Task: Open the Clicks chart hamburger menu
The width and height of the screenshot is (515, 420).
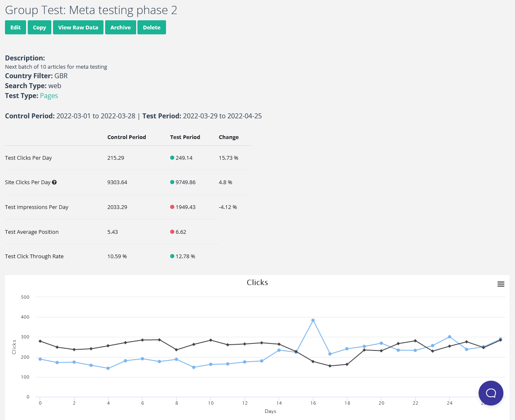Action: [x=501, y=284]
